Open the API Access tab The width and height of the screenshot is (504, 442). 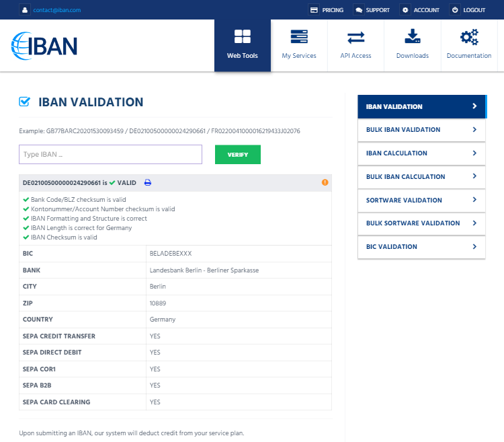(x=355, y=45)
